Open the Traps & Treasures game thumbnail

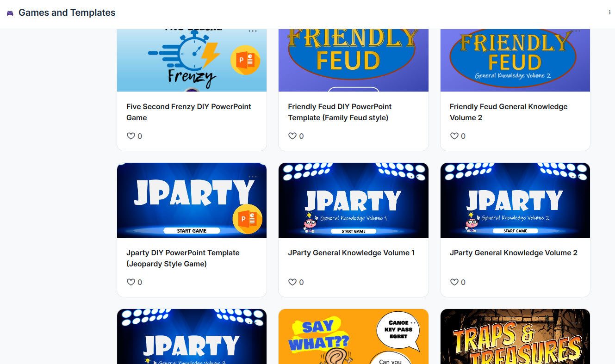(515, 336)
